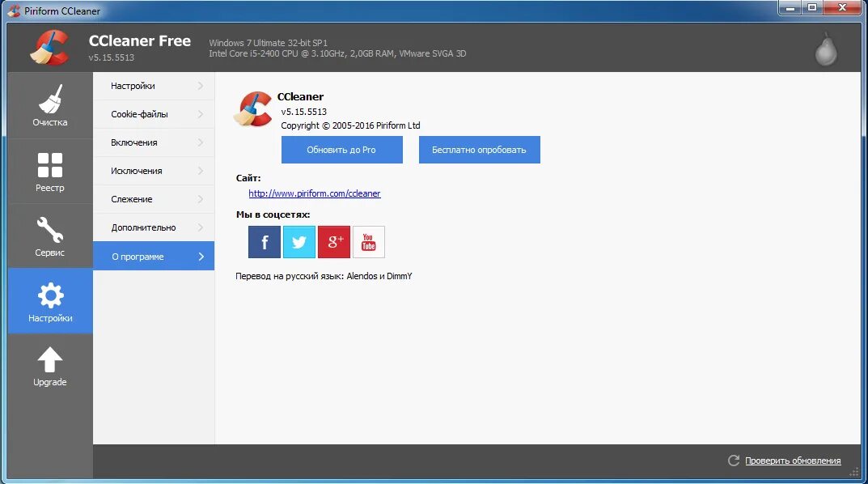Click the title bar CCleaner app icon
This screenshot has width=868, height=484.
coord(14,11)
